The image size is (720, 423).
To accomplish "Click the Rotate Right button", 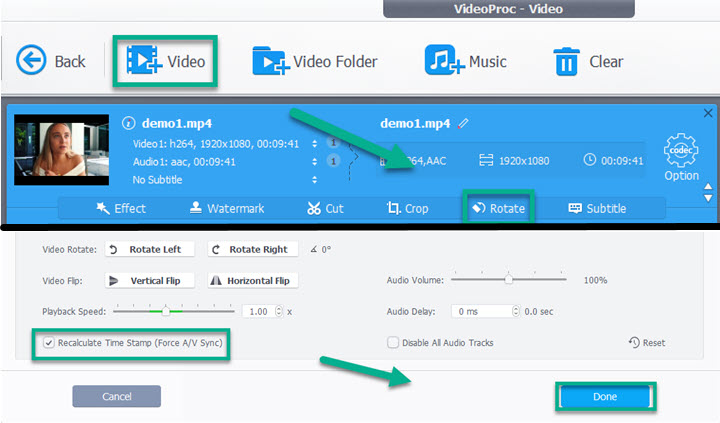I will (x=253, y=249).
